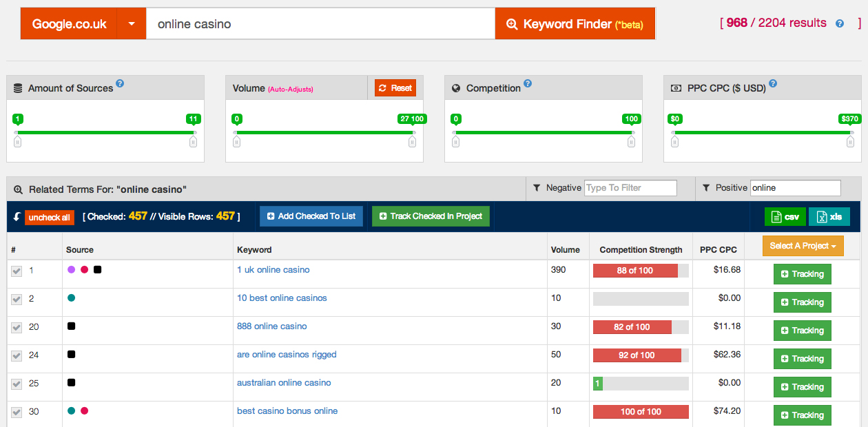The height and width of the screenshot is (427, 868).
Task: Open the 10 best online casinos link
Action: [282, 298]
